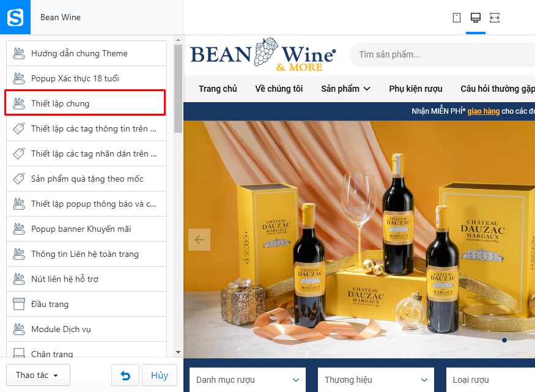Open Thông tin Liên hệ toàn trang
Viewport: 535px width, 392px height.
pyautogui.click(x=86, y=254)
